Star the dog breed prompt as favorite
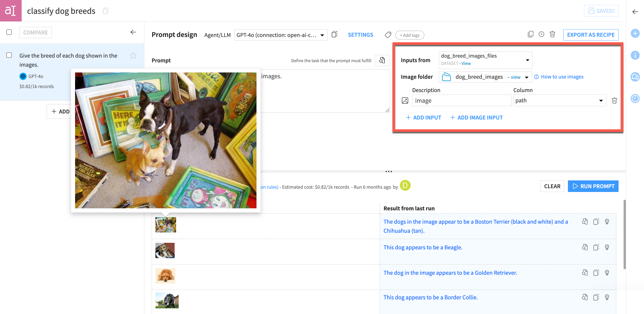 coord(133,56)
